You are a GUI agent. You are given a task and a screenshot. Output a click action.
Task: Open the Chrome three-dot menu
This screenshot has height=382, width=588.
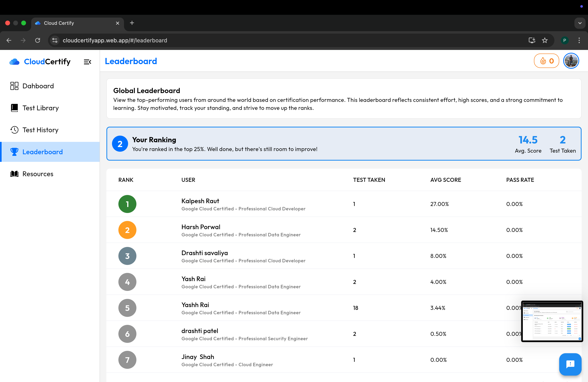click(x=579, y=40)
